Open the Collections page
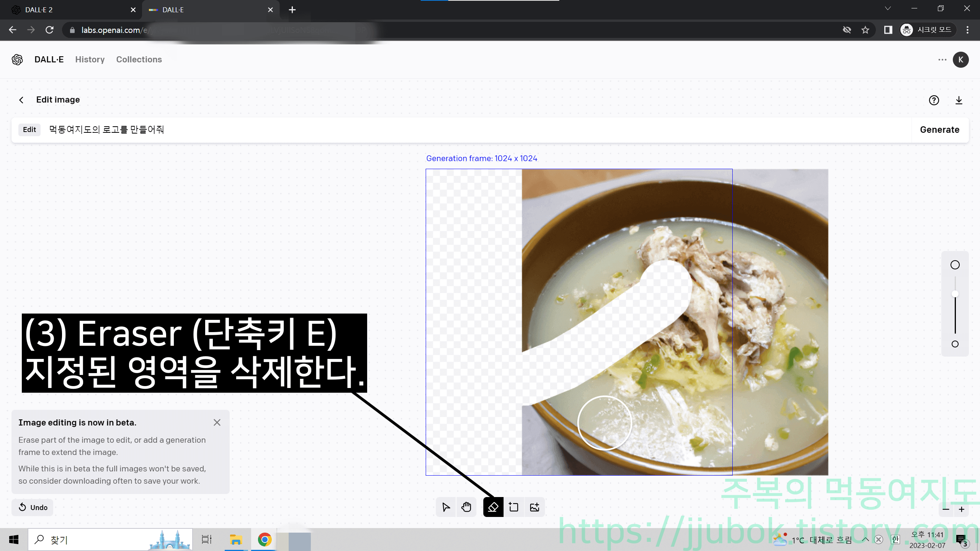The width and height of the screenshot is (980, 551). pos(139,59)
